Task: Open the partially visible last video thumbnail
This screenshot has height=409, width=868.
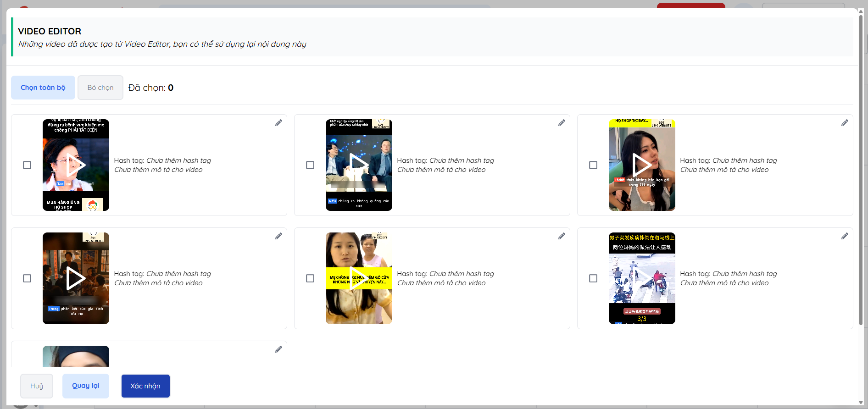Action: 76,356
